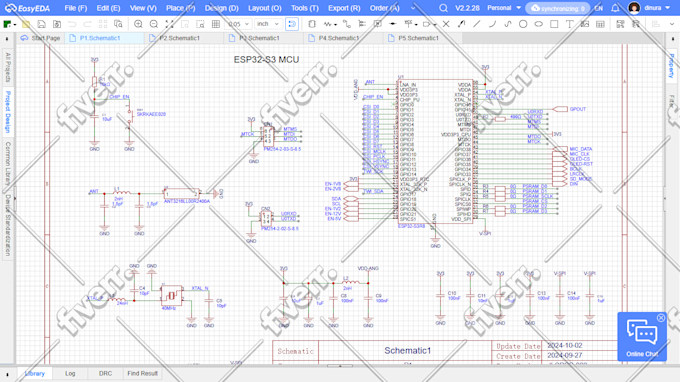680x382 pixels.
Task: Open the DRC bottom tab
Action: (105, 373)
